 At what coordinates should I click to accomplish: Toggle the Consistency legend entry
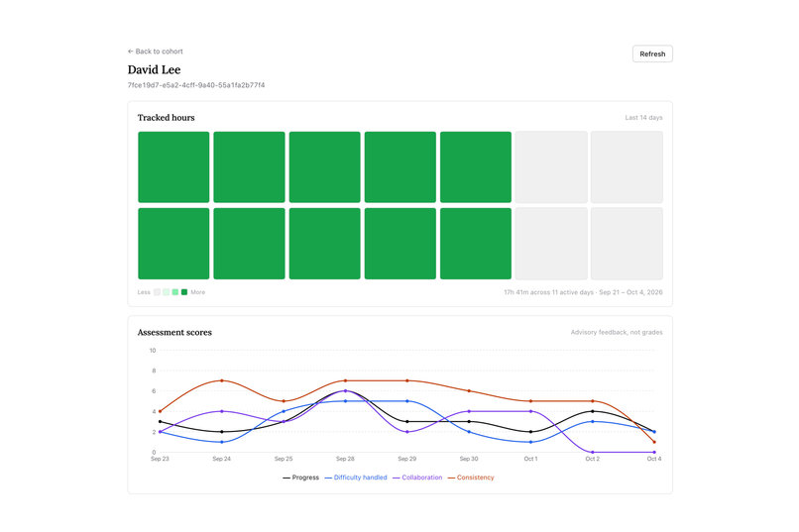coord(471,478)
